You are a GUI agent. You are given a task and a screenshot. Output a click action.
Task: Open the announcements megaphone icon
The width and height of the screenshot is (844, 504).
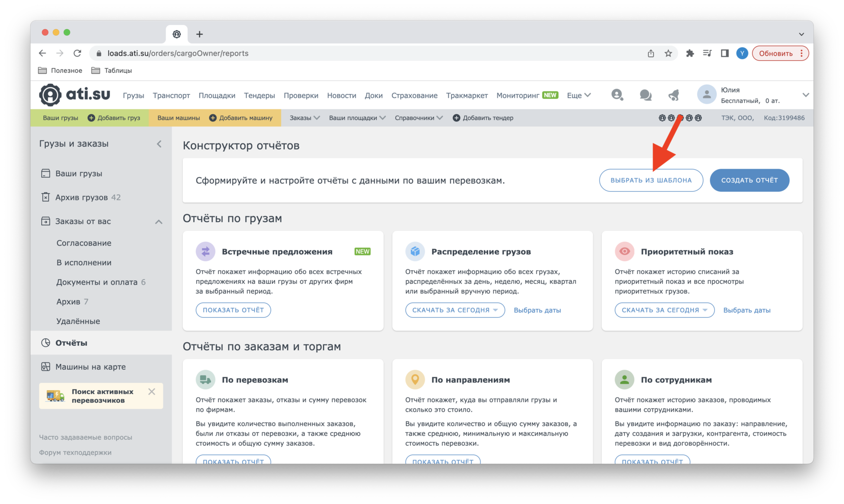click(674, 95)
